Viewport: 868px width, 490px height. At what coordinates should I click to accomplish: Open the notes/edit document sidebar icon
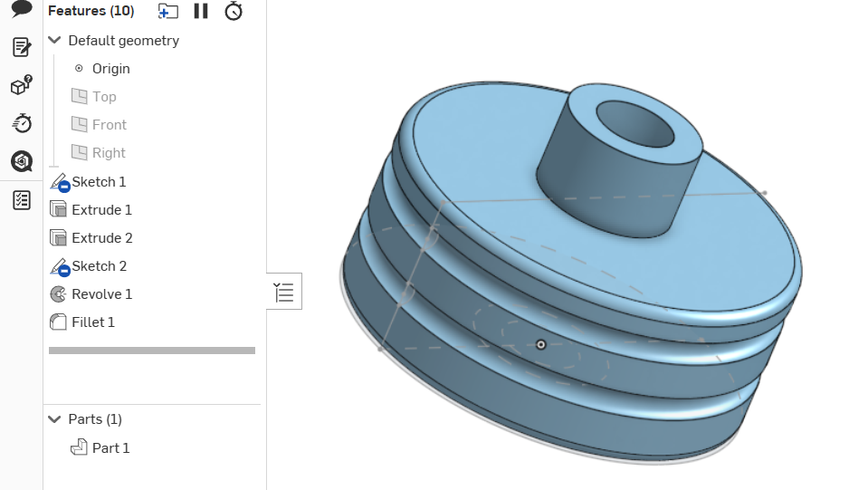coord(22,47)
